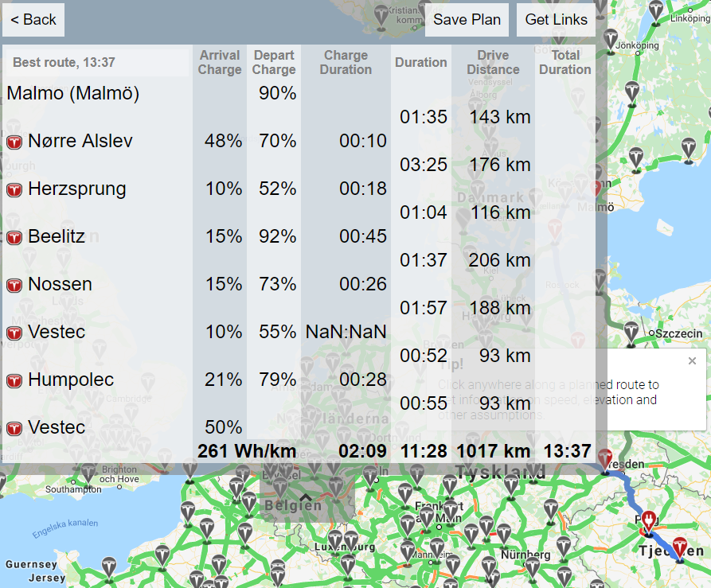Click the 261 Wh/km consumption total

247,451
